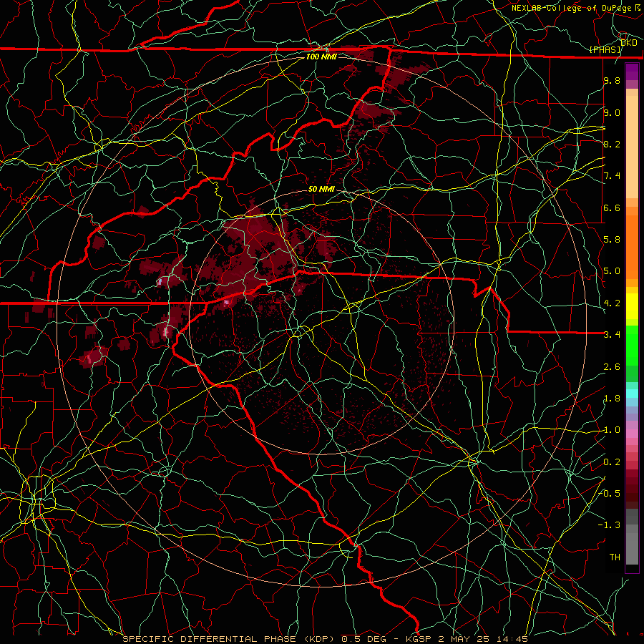Click the pink band of the color scale

(x=632, y=434)
